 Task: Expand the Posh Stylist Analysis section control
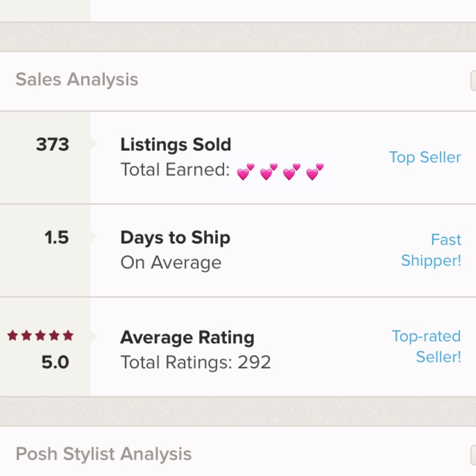[x=473, y=455]
